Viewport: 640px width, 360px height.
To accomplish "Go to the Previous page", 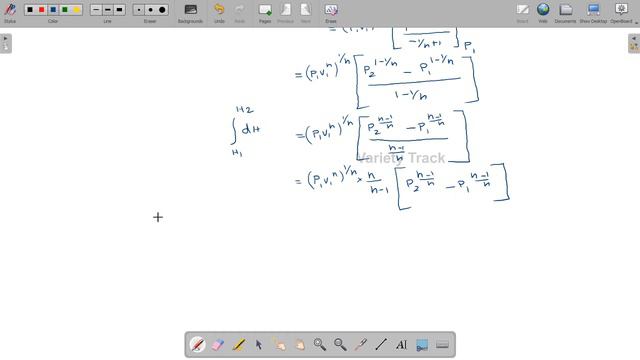I will pyautogui.click(x=285, y=13).
